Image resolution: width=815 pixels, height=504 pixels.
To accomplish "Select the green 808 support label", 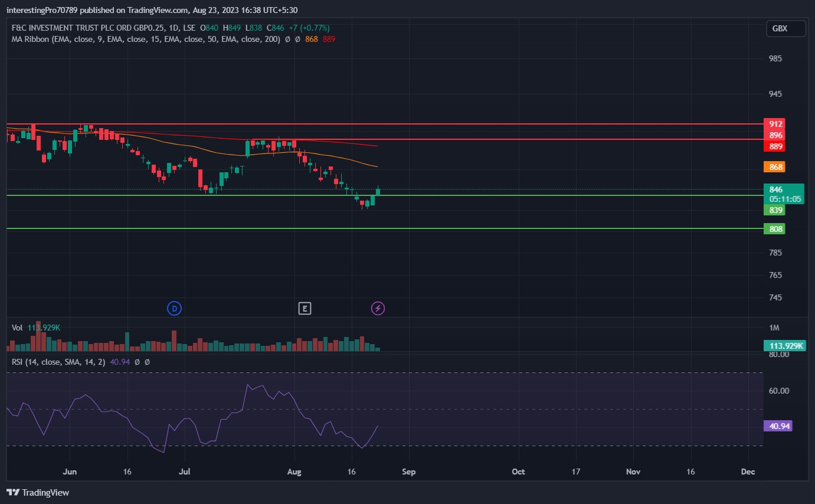I will coord(774,228).
